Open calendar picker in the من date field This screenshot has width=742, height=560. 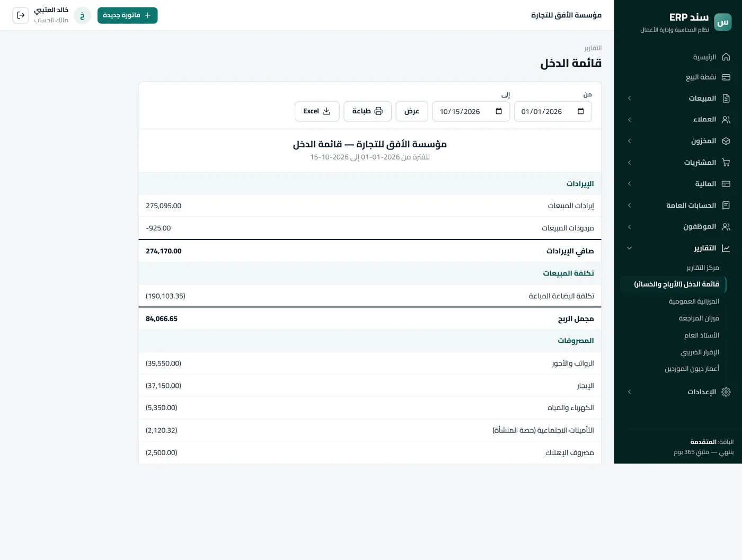pyautogui.click(x=580, y=111)
